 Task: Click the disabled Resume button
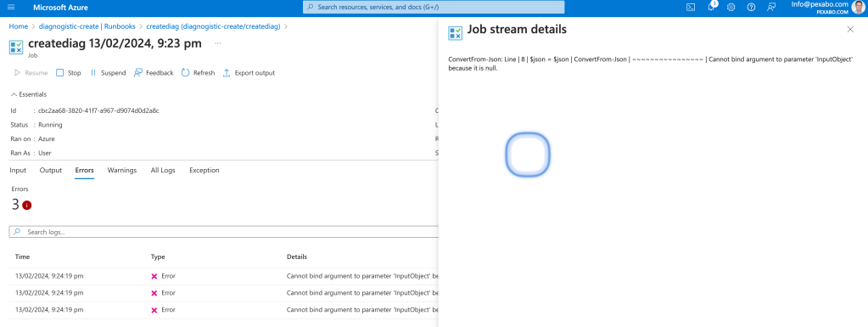tap(31, 72)
